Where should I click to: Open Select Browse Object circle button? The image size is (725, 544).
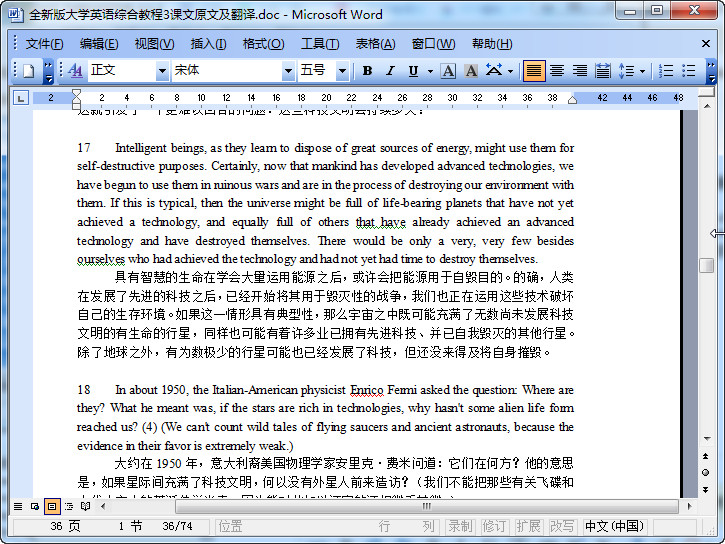706,472
